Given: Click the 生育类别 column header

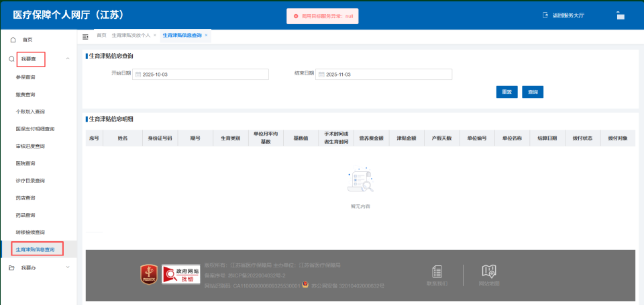Looking at the screenshot, I should (x=231, y=138).
